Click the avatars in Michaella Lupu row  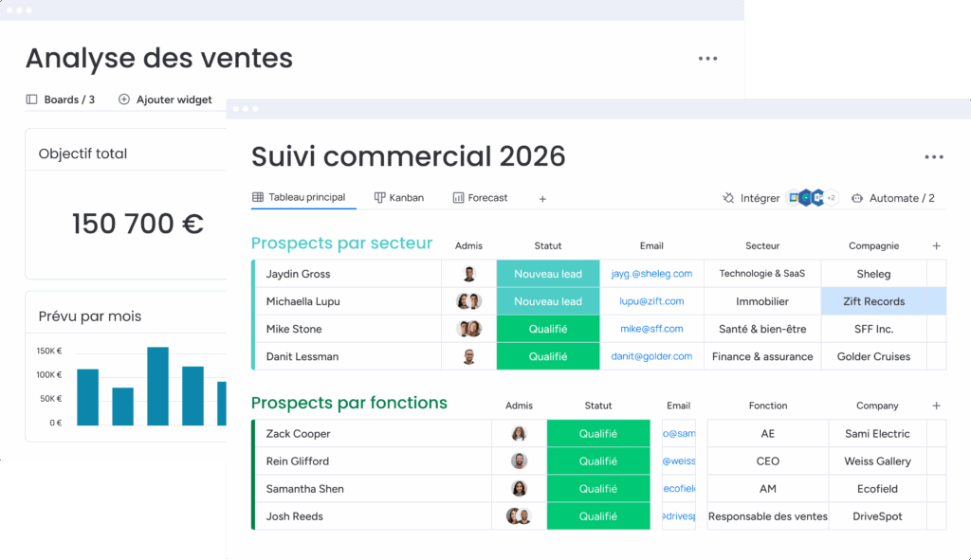coord(468,301)
